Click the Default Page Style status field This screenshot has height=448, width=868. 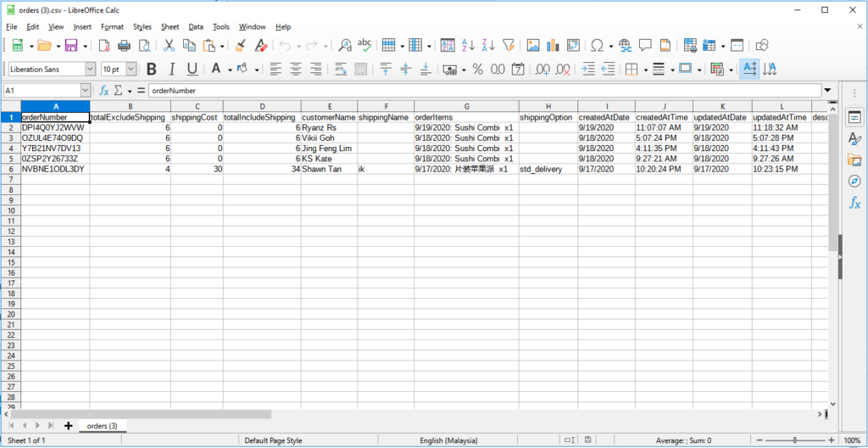pyautogui.click(x=274, y=440)
